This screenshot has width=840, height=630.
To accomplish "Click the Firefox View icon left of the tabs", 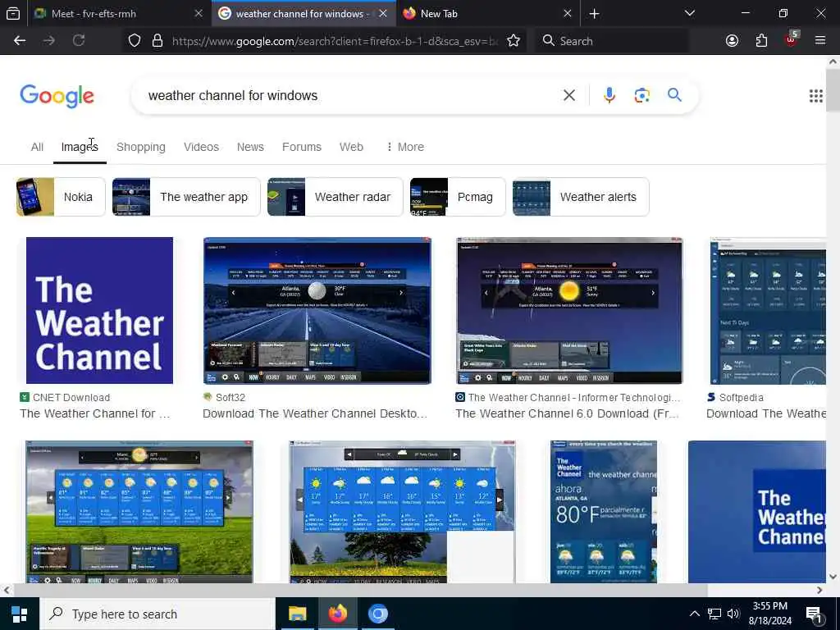I will click(13, 14).
